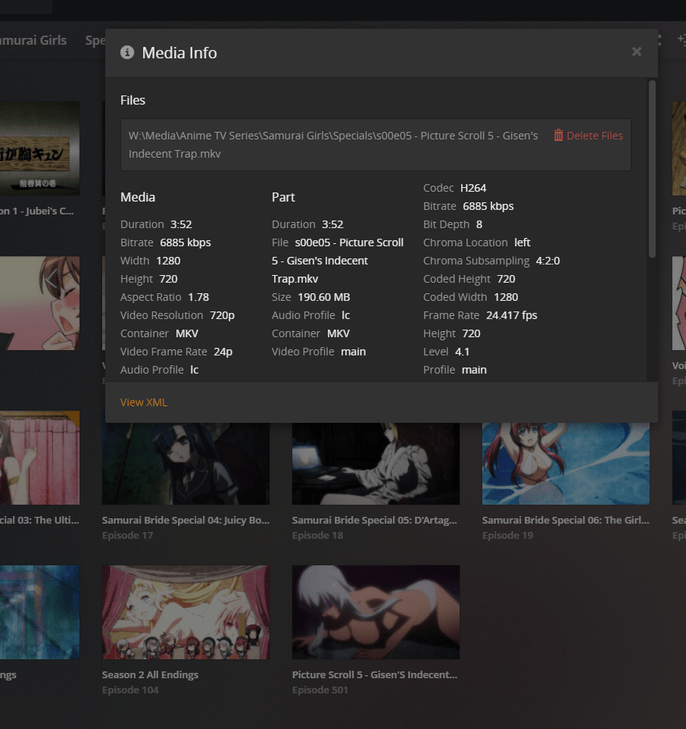Open the Special 03: The Ulti... thumbnail
Viewport: 686px width, 729px height.
point(40,457)
